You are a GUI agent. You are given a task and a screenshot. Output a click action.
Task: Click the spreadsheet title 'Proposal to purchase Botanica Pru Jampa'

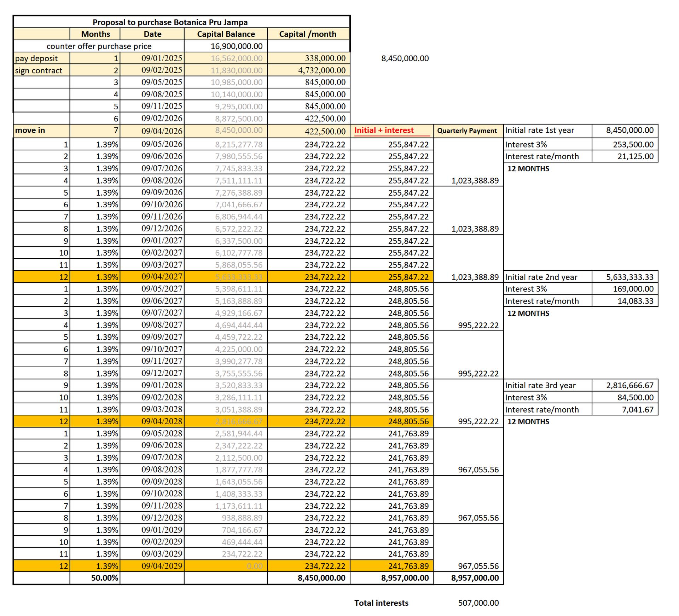(170, 22)
